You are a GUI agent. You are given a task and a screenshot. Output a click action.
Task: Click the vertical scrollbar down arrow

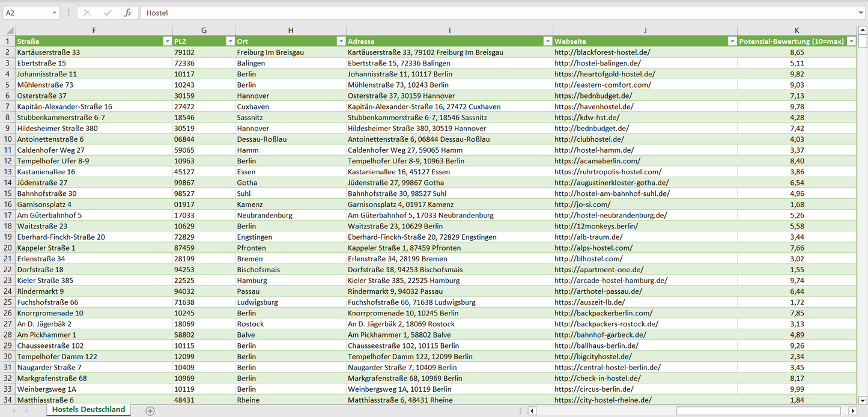[863, 400]
